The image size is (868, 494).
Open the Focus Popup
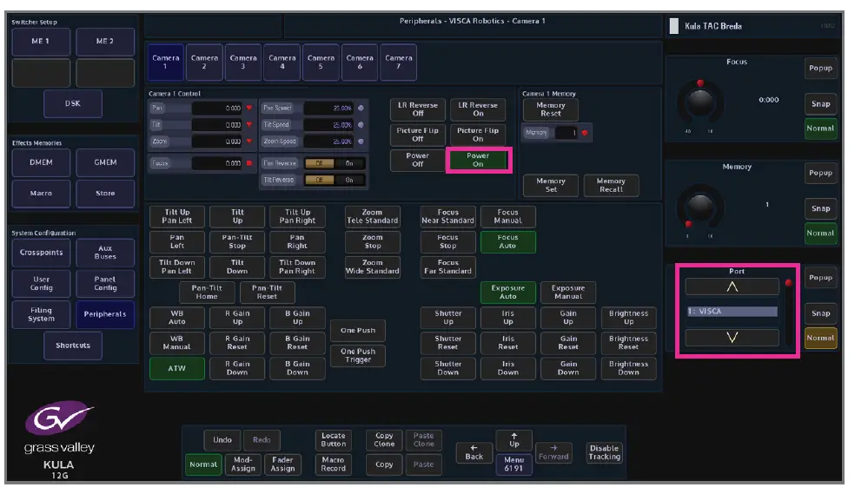pyautogui.click(x=820, y=68)
